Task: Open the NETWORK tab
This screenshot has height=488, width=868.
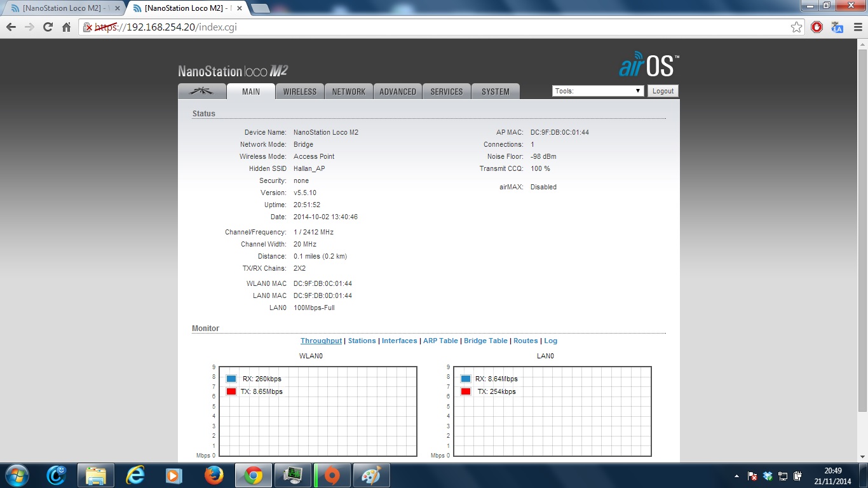Action: (x=349, y=91)
